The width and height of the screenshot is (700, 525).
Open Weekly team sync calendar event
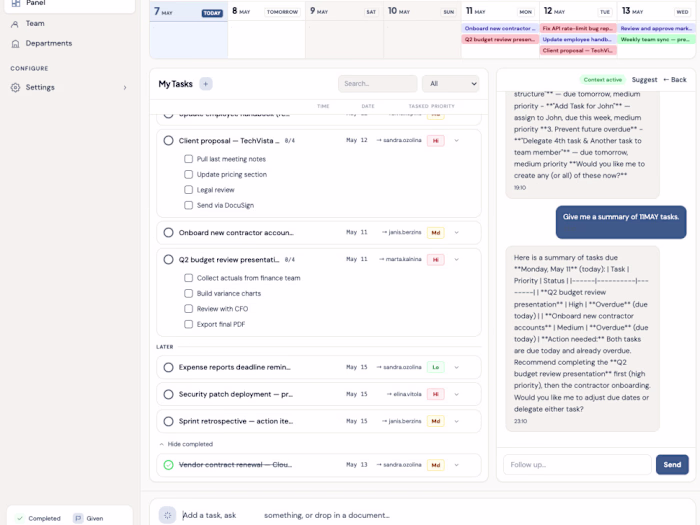click(656, 39)
